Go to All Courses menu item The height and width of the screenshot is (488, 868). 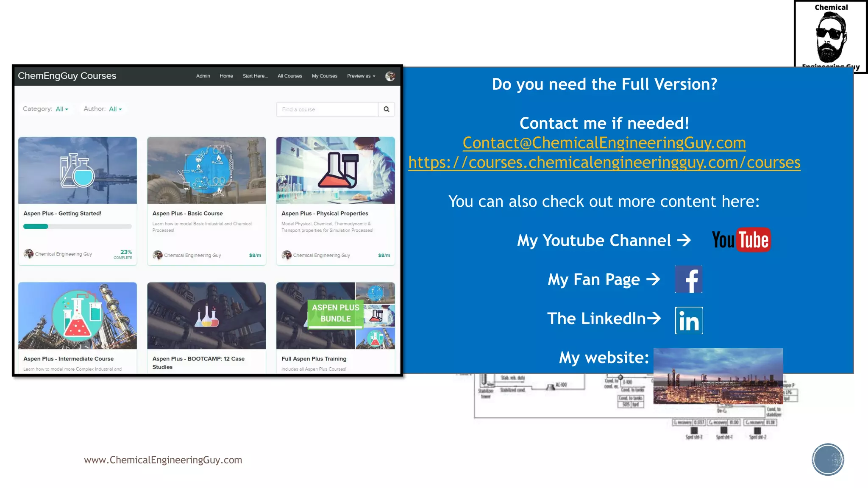pyautogui.click(x=290, y=76)
